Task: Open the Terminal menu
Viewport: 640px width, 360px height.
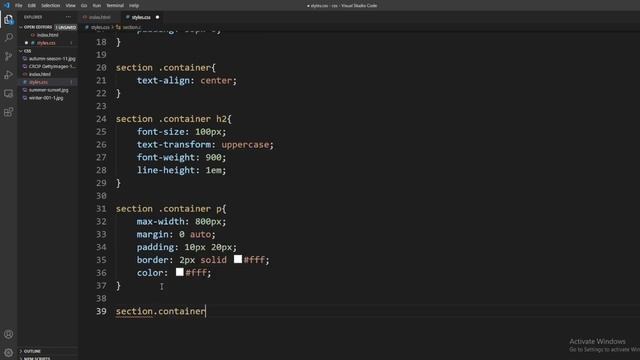Action: point(115,6)
